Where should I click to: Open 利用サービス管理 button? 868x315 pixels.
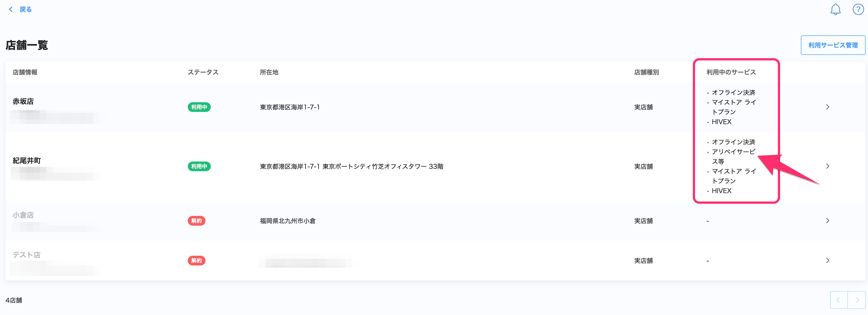pos(833,45)
